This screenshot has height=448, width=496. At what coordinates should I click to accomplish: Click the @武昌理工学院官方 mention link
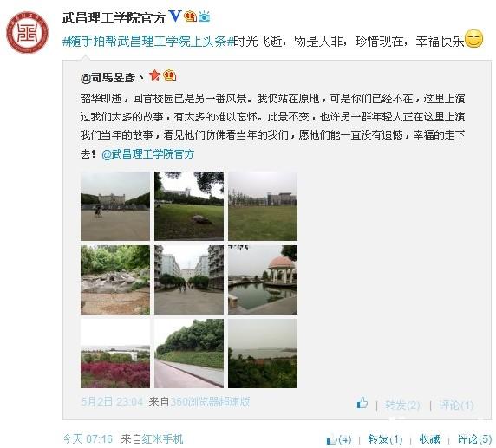(x=147, y=154)
